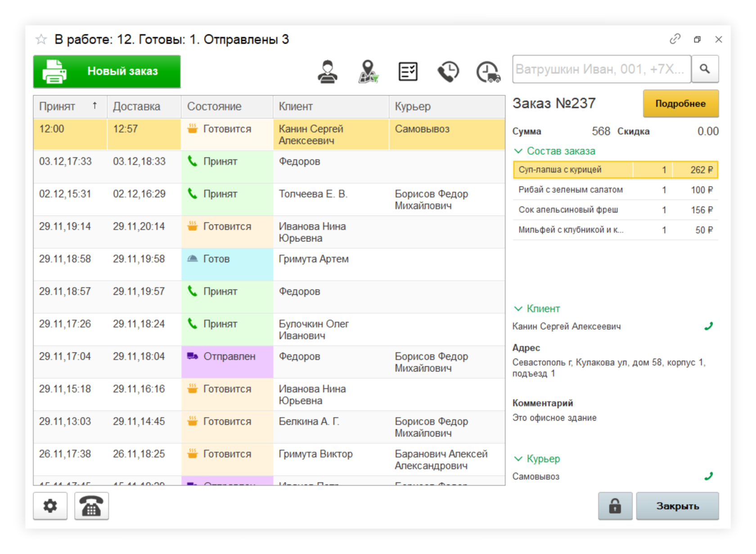Select the Сок апельсиновый фреш item
756x554 pixels.
[x=616, y=210]
